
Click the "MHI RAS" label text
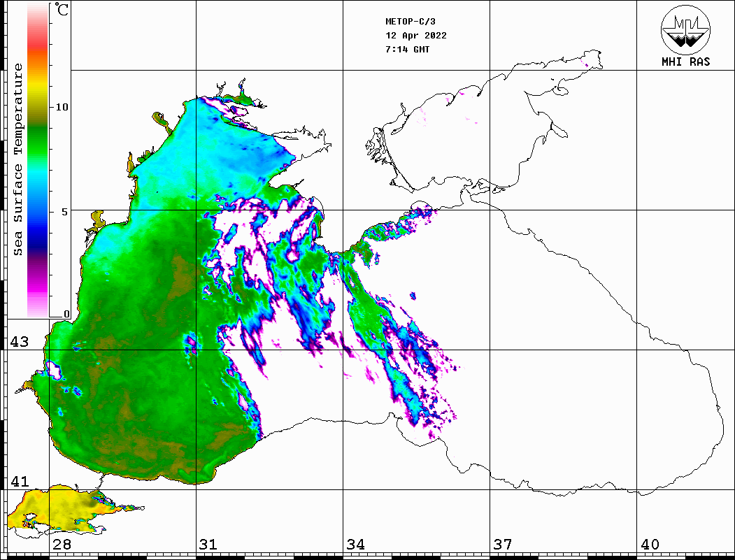[x=686, y=62]
